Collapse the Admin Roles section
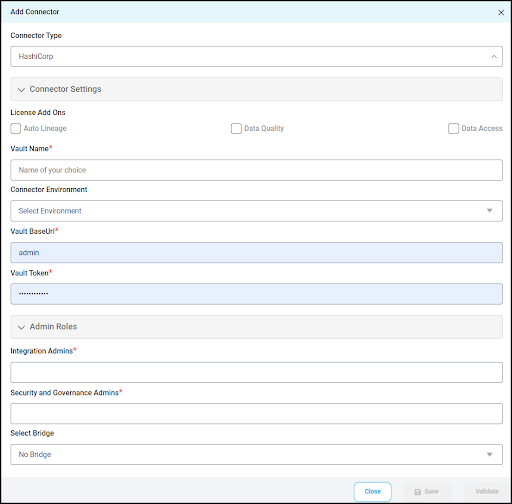The image size is (512, 504). pos(256,327)
